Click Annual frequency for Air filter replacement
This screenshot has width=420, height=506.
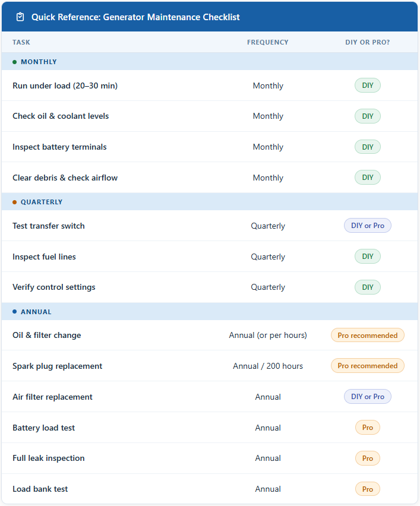268,397
